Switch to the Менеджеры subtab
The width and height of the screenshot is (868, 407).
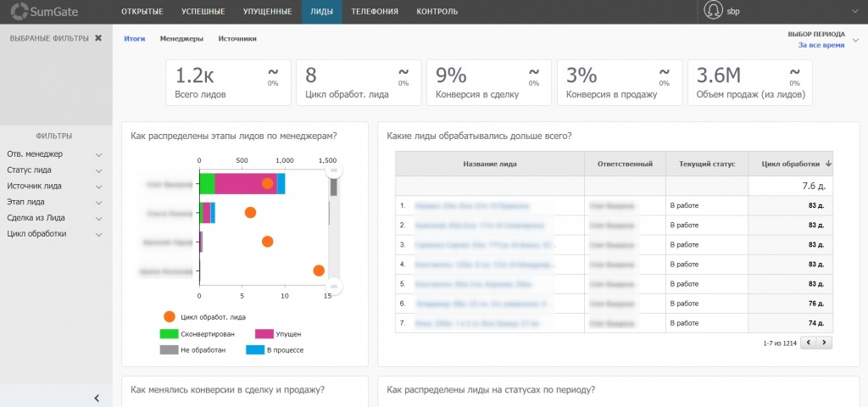click(181, 39)
